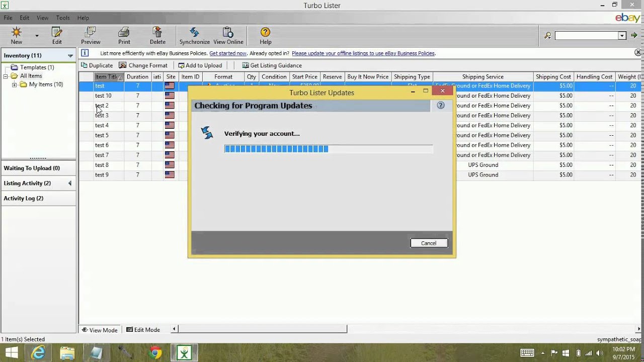Open the Windows Start button
This screenshot has height=362, width=644.
pyautogui.click(x=12, y=353)
